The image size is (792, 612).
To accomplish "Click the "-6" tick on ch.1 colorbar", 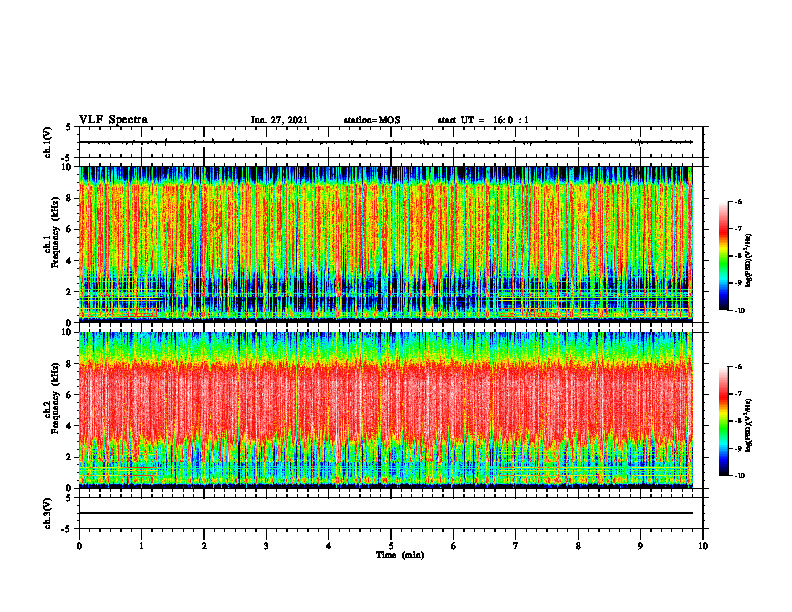I will [x=739, y=202].
